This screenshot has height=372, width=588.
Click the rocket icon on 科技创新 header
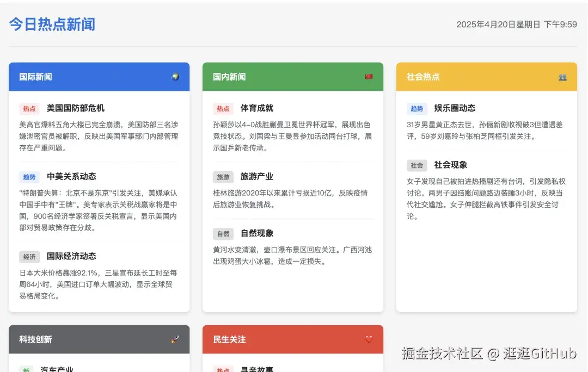pyautogui.click(x=175, y=339)
